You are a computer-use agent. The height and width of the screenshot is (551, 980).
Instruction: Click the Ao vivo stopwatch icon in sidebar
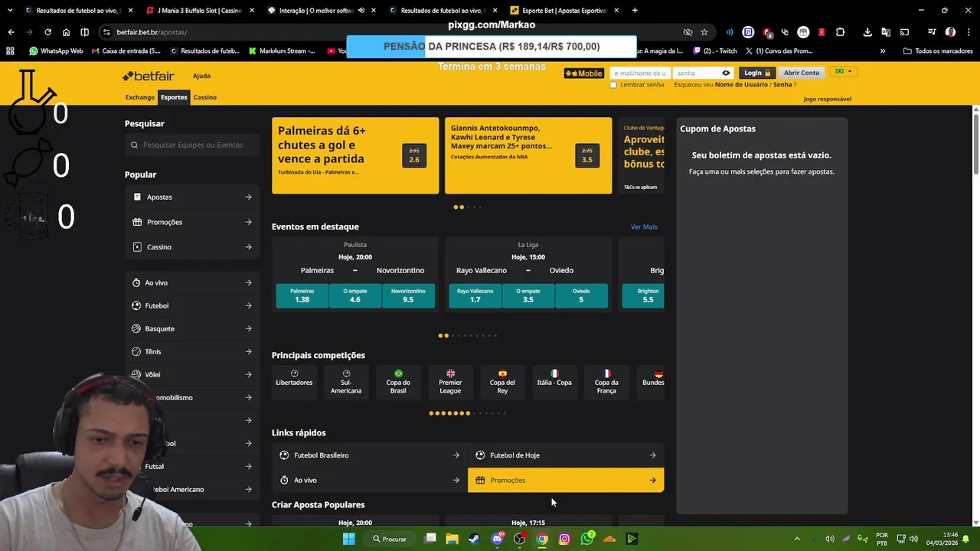(136, 283)
